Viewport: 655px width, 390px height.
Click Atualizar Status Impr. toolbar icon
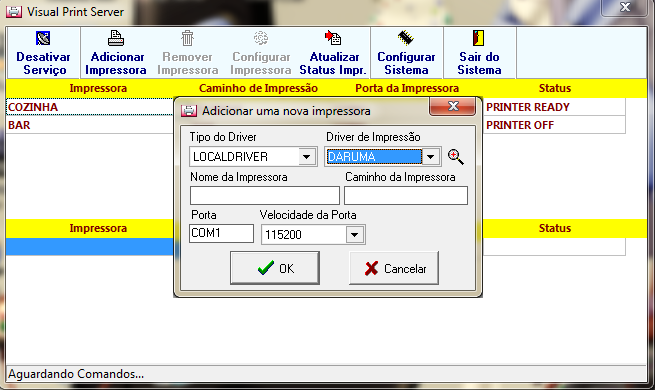click(x=333, y=38)
